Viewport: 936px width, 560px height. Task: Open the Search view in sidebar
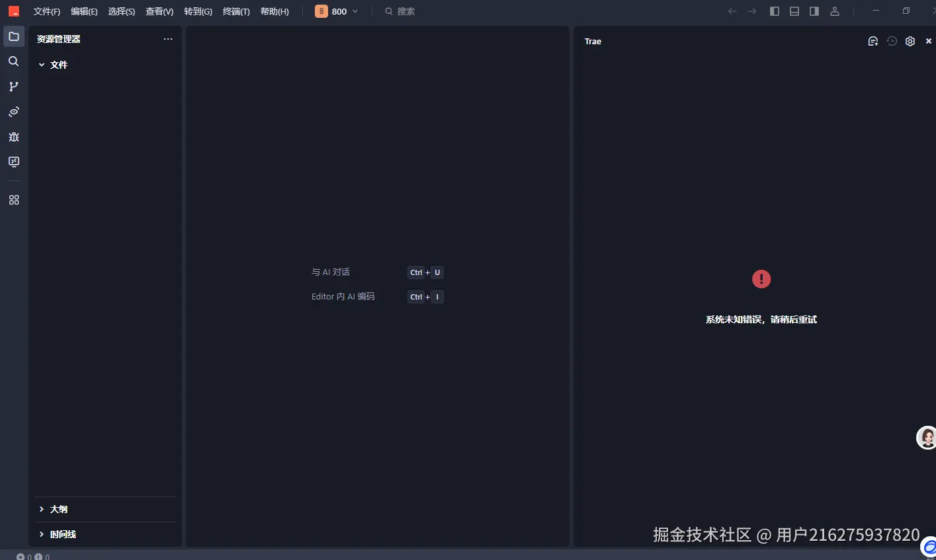click(14, 61)
